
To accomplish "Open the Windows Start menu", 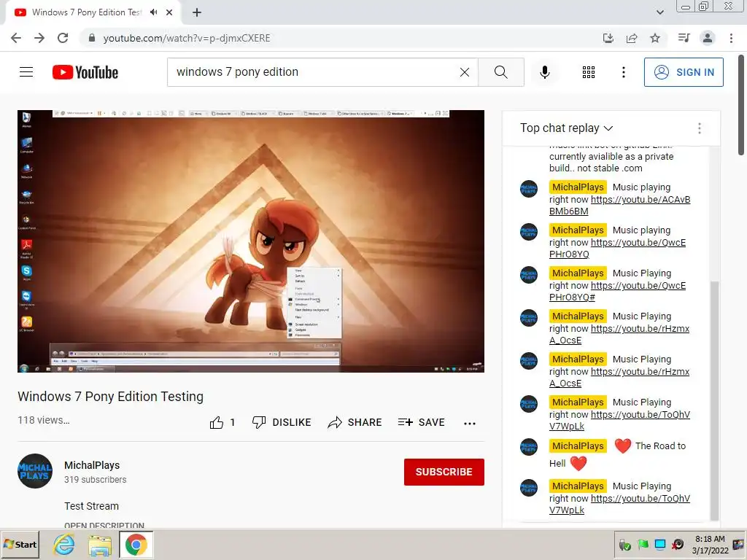I will click(x=20, y=544).
